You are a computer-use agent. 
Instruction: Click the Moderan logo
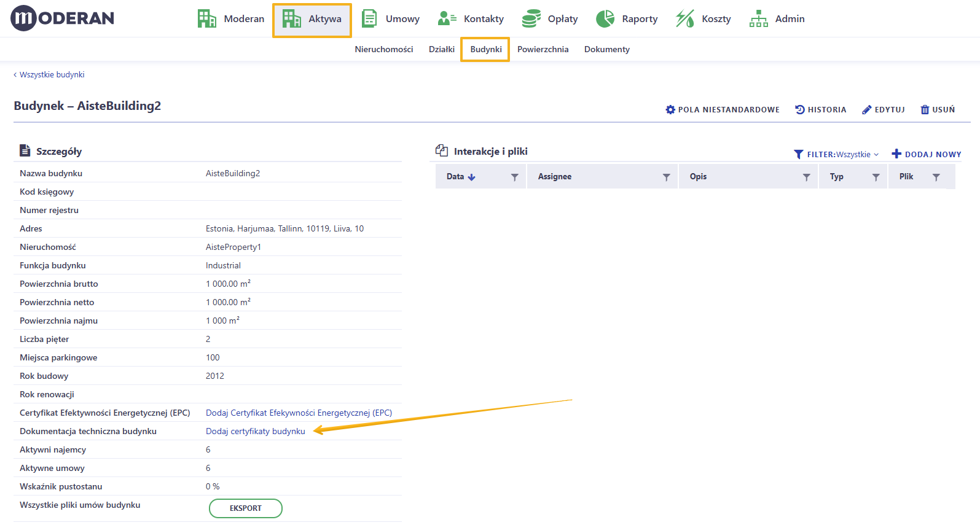tap(62, 18)
